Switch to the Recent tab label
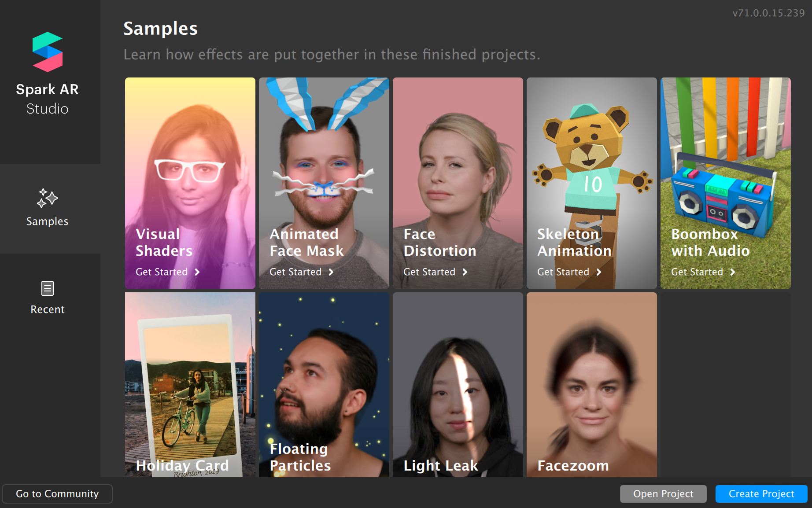Image resolution: width=812 pixels, height=508 pixels. tap(48, 309)
